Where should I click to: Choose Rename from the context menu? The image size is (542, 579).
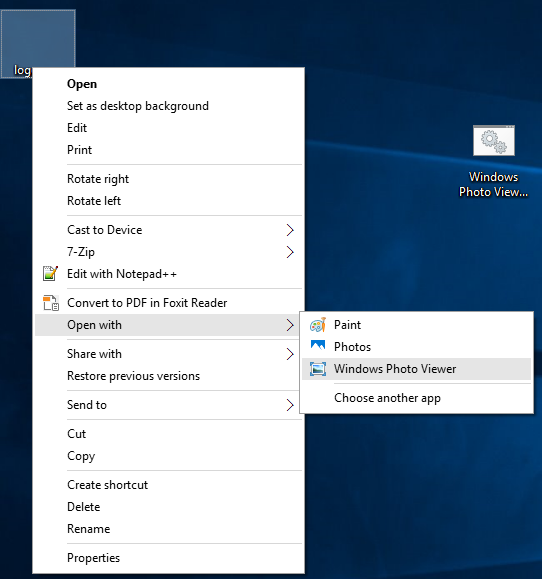168,529
